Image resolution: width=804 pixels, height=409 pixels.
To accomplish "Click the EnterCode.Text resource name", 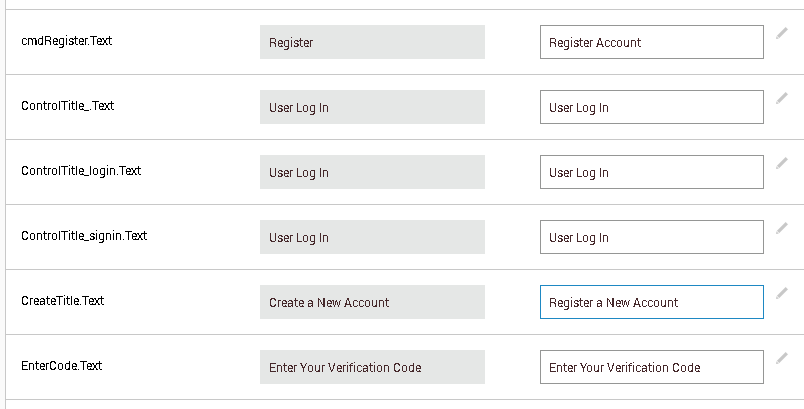I will coord(62,365).
